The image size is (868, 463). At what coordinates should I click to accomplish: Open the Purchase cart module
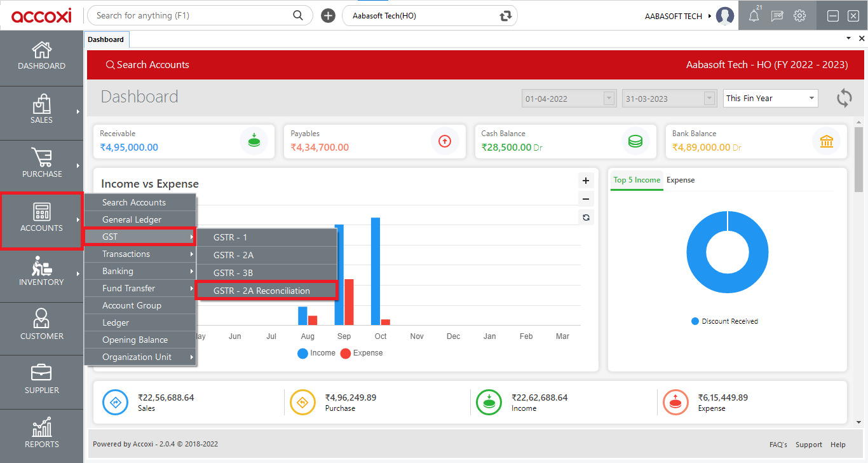[x=41, y=164]
